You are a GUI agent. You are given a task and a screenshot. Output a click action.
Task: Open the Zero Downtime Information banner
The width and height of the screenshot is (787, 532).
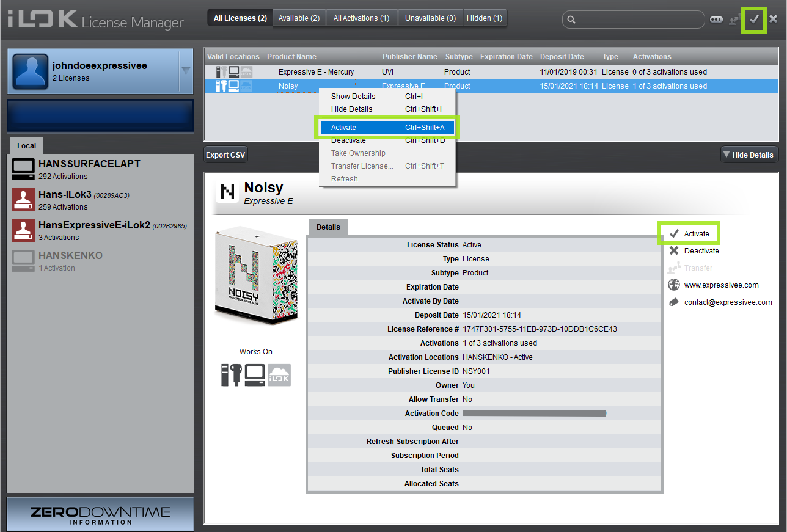tap(100, 514)
